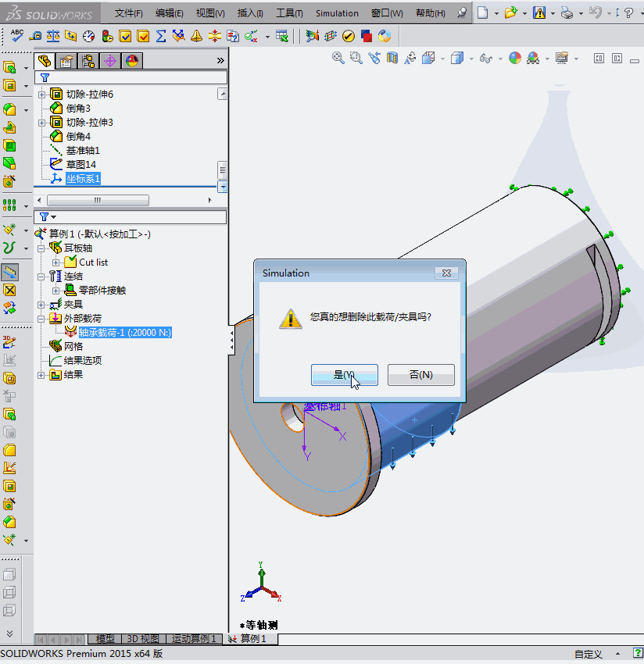Viewport: 644px width, 664px height.
Task: Open Display Style cube icon
Action: (x=457, y=58)
